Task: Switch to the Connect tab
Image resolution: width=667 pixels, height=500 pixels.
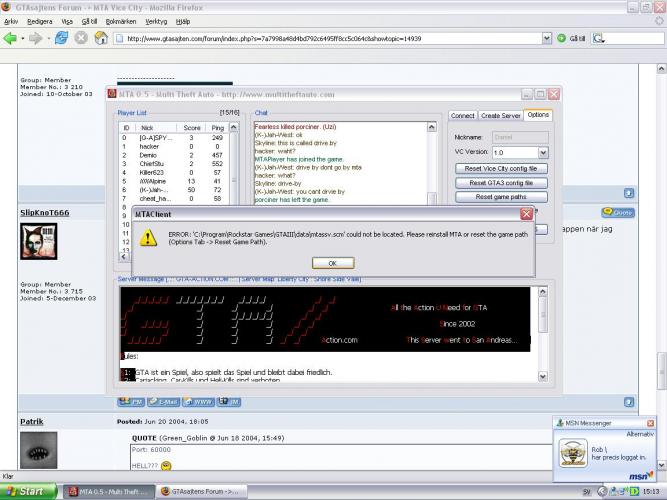Action: (462, 116)
